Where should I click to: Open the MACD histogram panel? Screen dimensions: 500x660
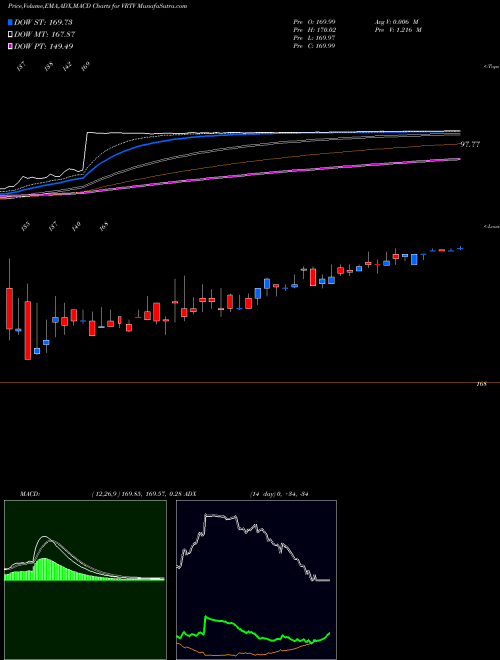coord(85,580)
